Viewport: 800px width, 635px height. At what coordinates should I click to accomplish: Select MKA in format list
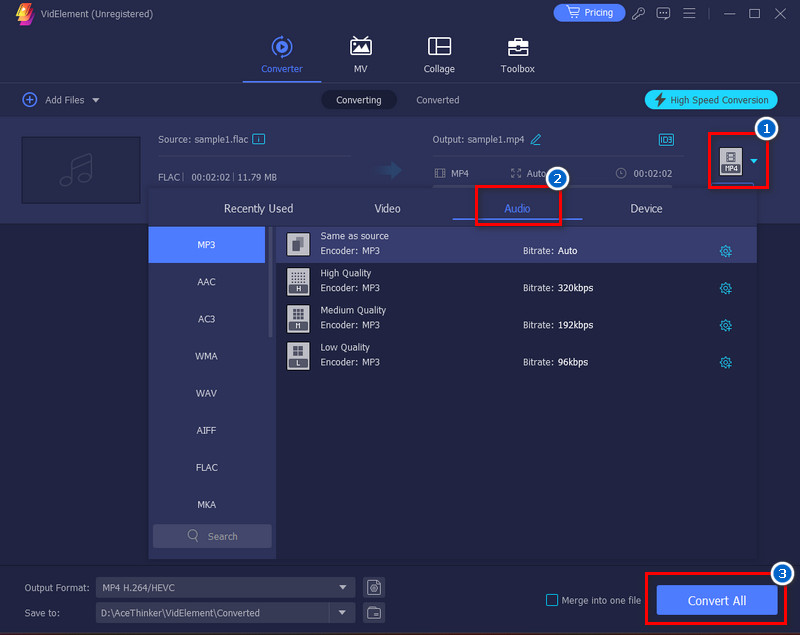coord(207,504)
